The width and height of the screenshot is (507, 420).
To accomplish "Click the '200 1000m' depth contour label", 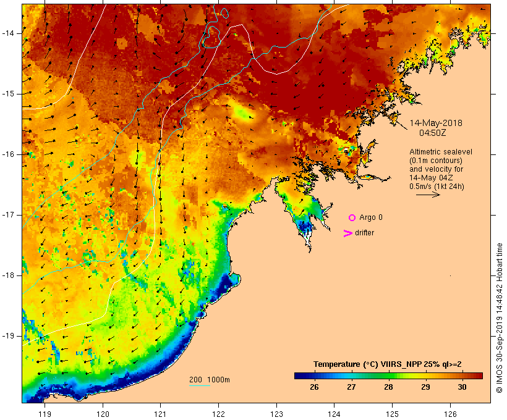I will (x=210, y=380).
